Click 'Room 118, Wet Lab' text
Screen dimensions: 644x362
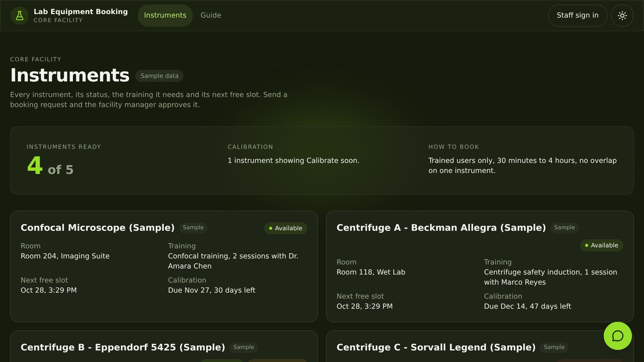(x=371, y=272)
